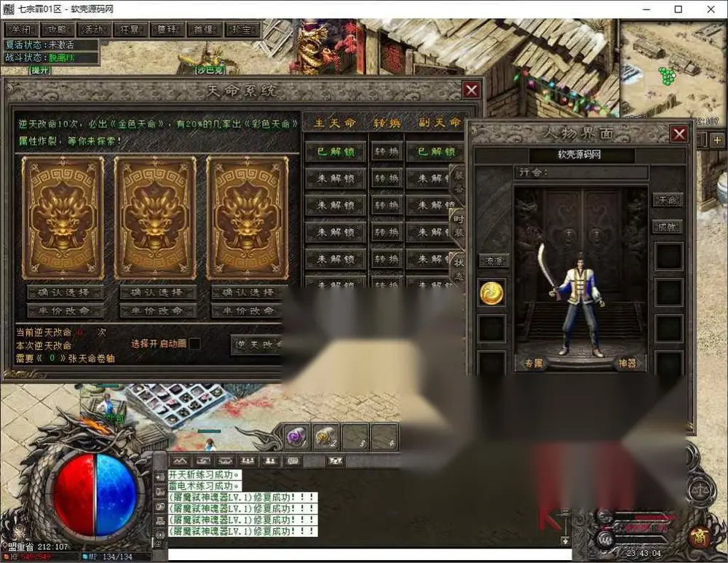Open the 攻略 menu at the top
The width and height of the screenshot is (728, 563).
pos(57,30)
